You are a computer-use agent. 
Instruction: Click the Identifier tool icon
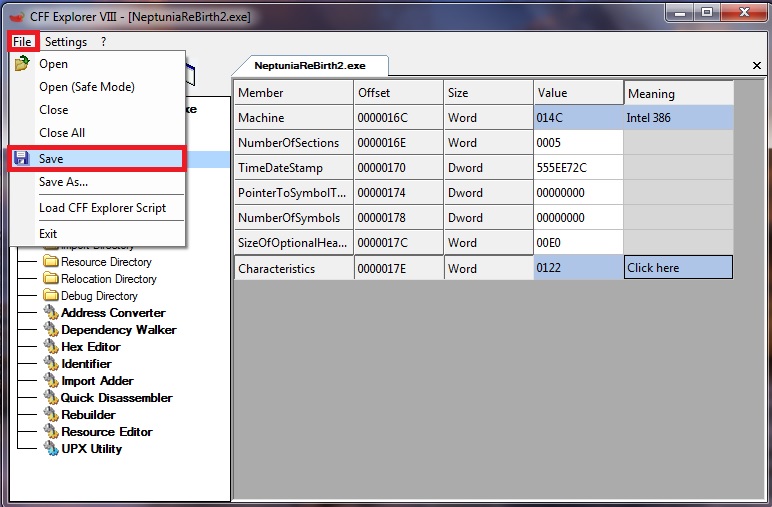(x=51, y=363)
